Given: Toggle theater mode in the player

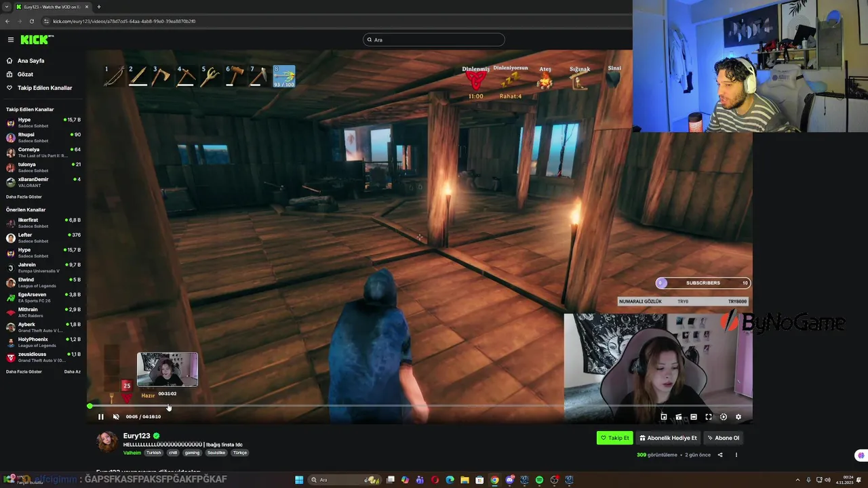Looking at the screenshot, I should 694,417.
